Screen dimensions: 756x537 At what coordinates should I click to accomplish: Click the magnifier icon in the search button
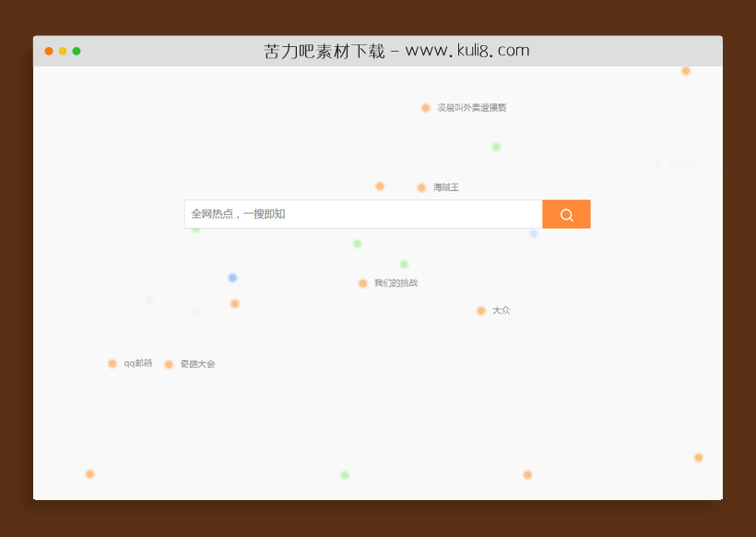click(565, 213)
